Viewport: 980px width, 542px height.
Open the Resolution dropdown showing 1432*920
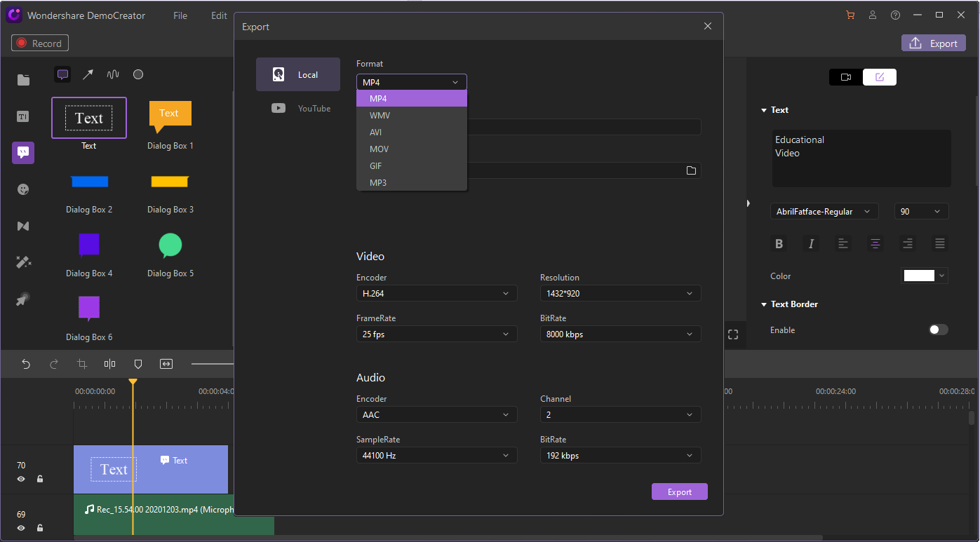click(x=619, y=294)
